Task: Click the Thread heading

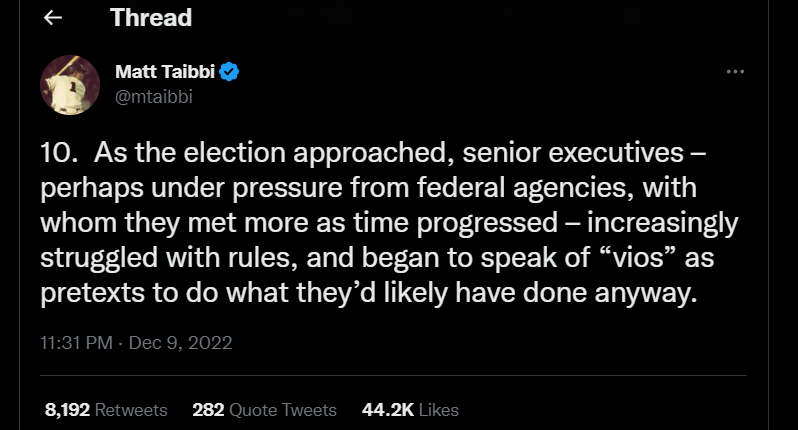Action: (151, 18)
